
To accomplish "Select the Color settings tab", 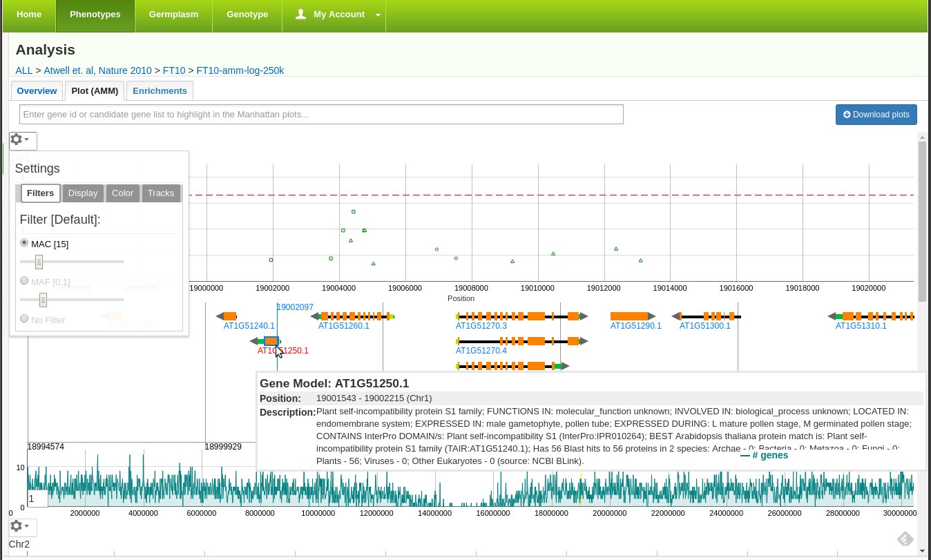I will point(122,193).
